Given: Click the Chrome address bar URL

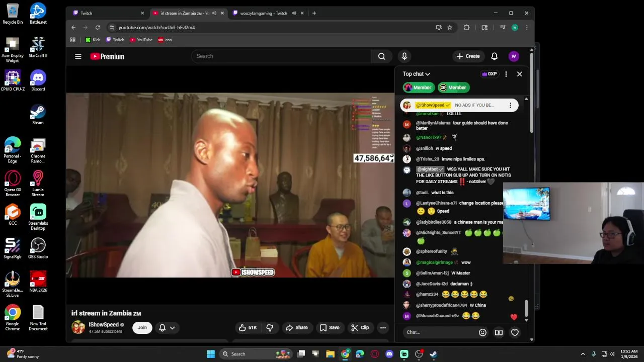Looking at the screenshot, I should pos(156,28).
